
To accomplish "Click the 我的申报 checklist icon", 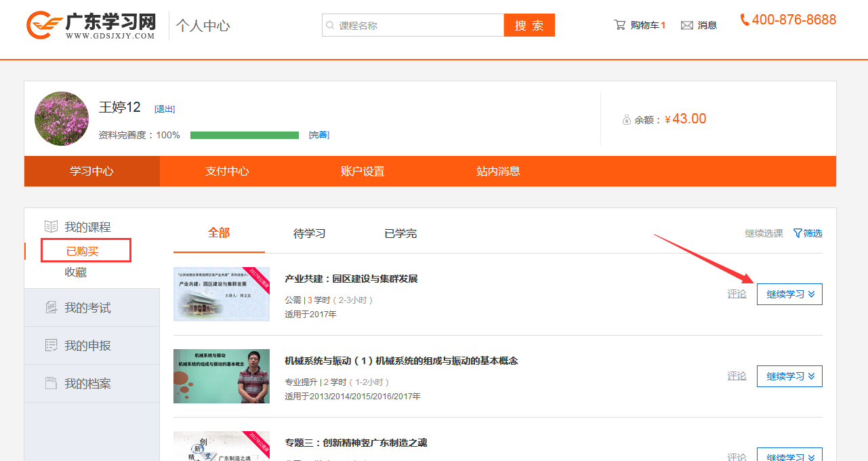I will pyautogui.click(x=51, y=346).
